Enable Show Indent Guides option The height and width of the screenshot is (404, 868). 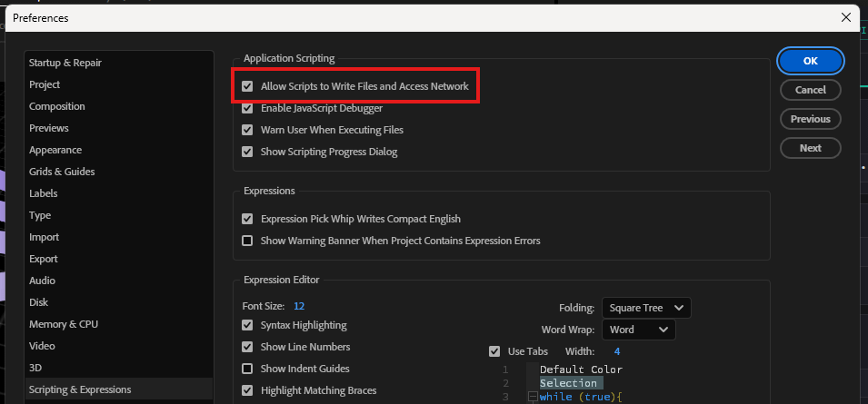[247, 369]
